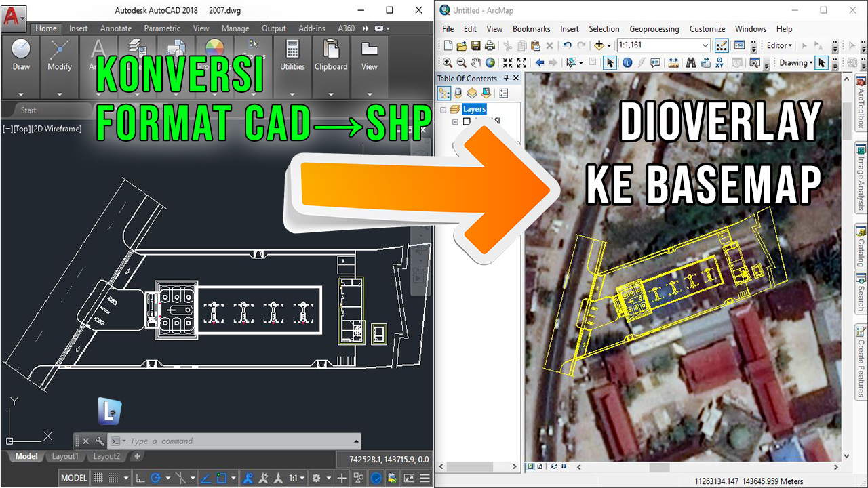
Task: Expand the AutoCAD Draw panel
Action: 21,94
